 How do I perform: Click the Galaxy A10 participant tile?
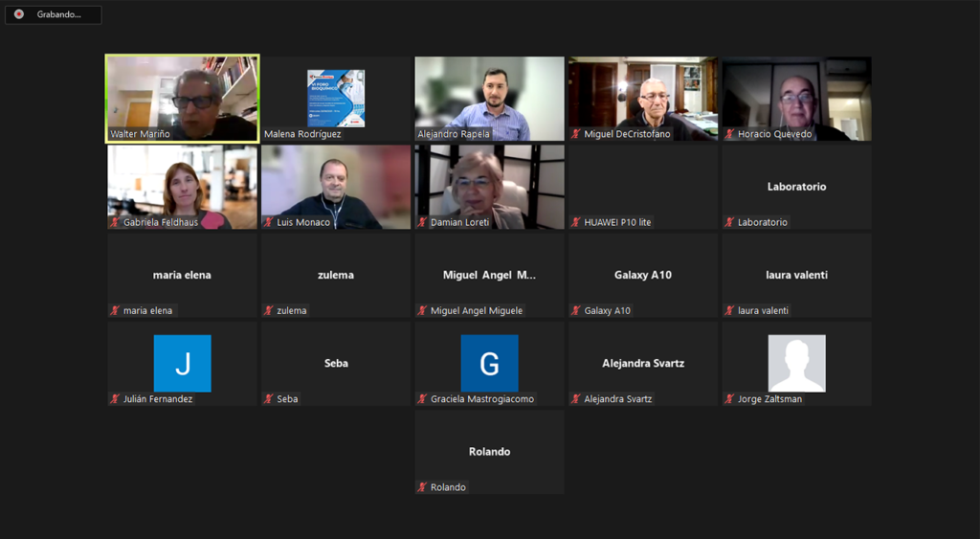click(642, 275)
